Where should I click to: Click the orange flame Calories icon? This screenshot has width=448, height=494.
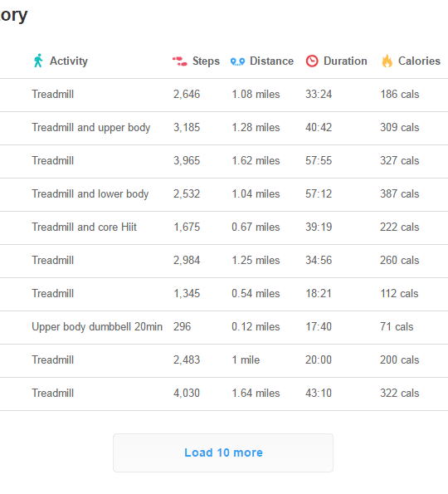pos(387,61)
